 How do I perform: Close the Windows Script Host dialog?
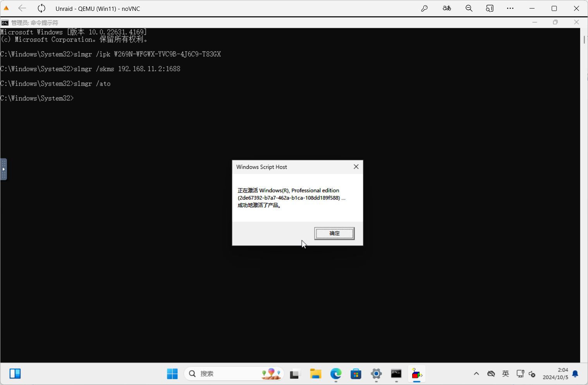tap(356, 167)
